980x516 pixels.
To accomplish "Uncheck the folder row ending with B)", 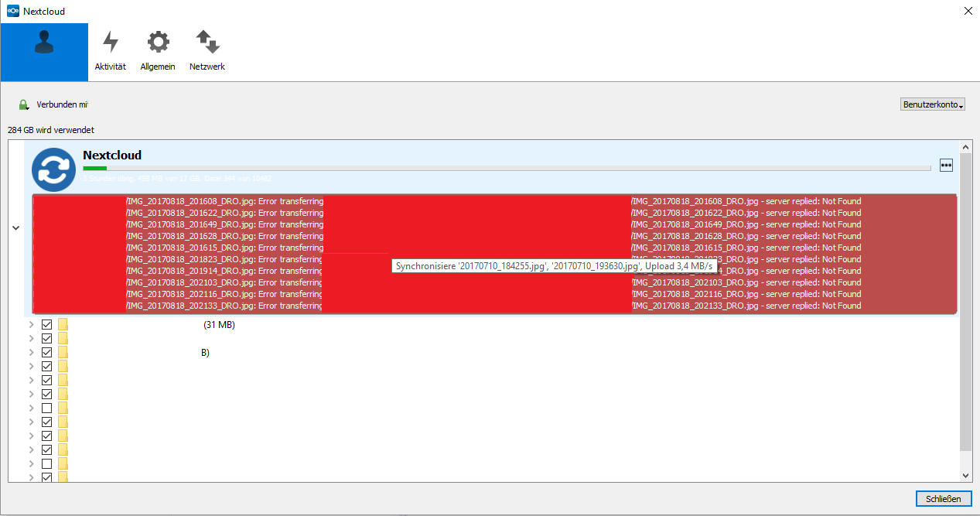I will click(x=46, y=353).
